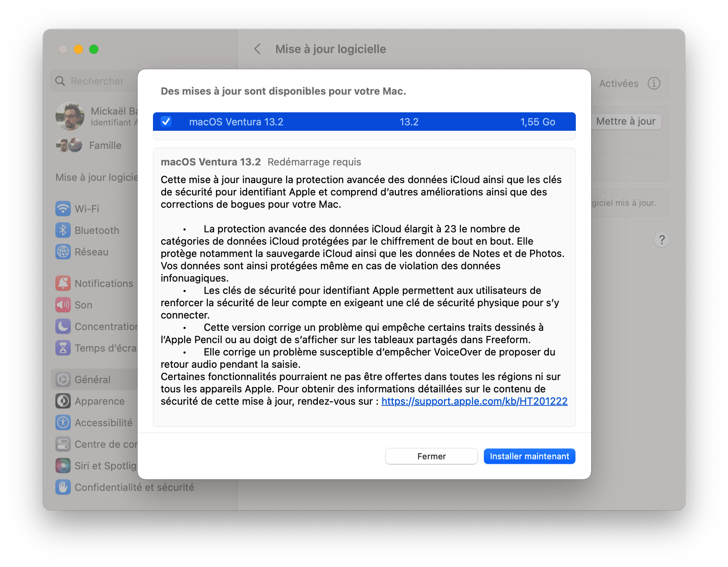728x567 pixels.
Task: Click the dialog heading about available updates
Action: pos(283,91)
